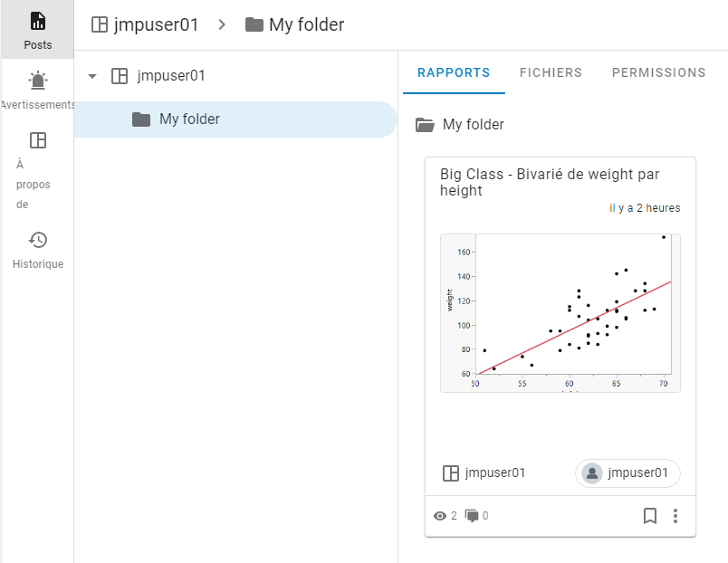Go to jmpuser01 in the breadcrumb
The width and height of the screenshot is (728, 563).
pyautogui.click(x=156, y=24)
